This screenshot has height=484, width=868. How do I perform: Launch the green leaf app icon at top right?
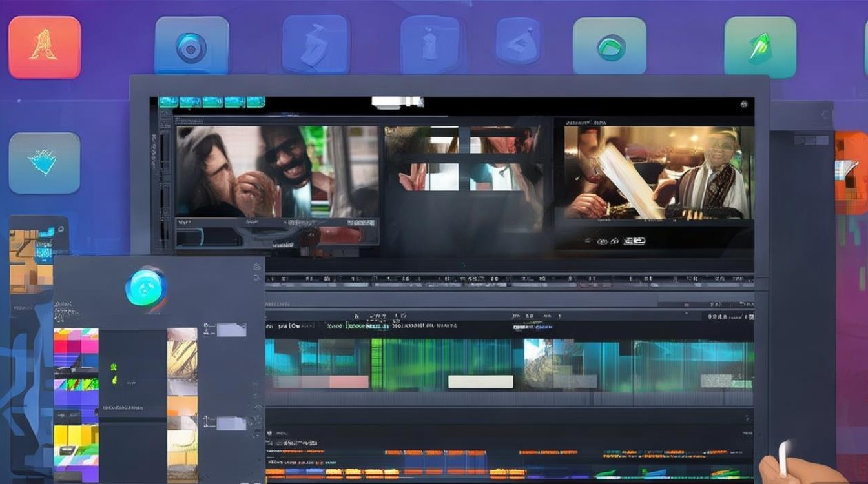tap(759, 47)
